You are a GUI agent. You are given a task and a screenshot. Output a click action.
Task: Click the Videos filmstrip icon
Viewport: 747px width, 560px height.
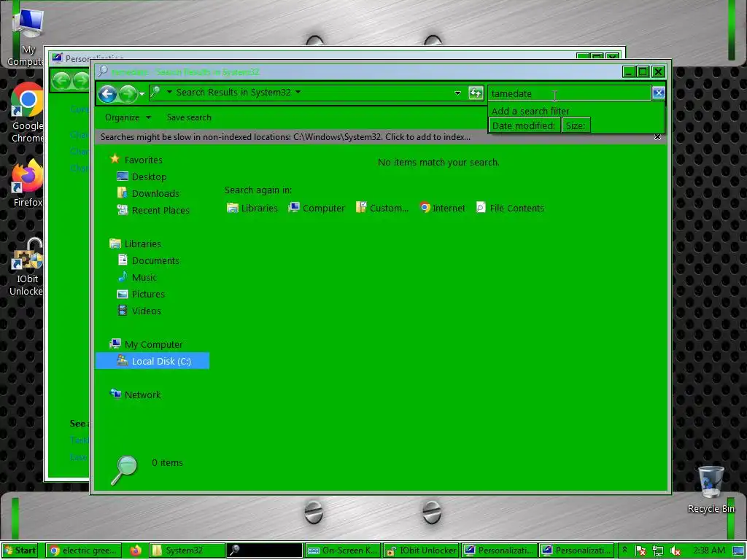(123, 311)
